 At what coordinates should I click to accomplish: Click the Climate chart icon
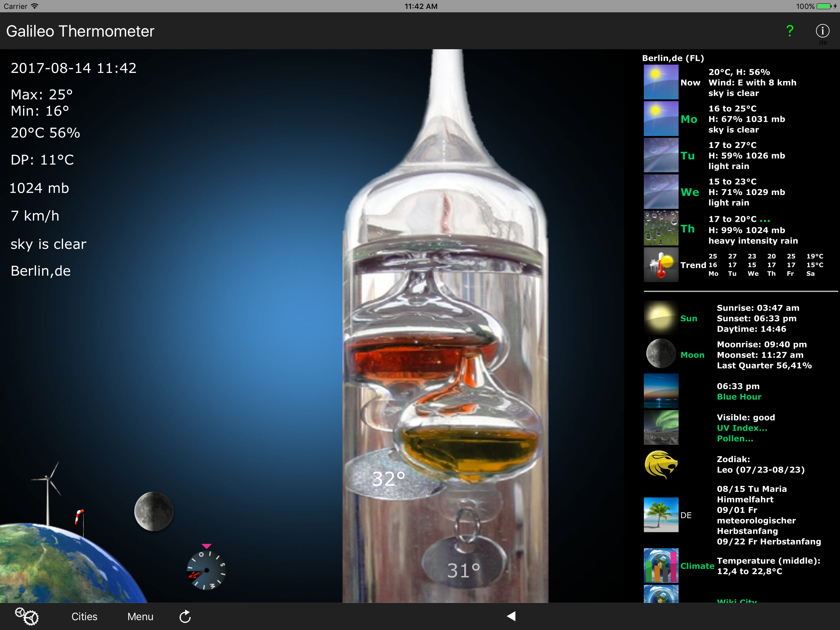click(x=661, y=565)
